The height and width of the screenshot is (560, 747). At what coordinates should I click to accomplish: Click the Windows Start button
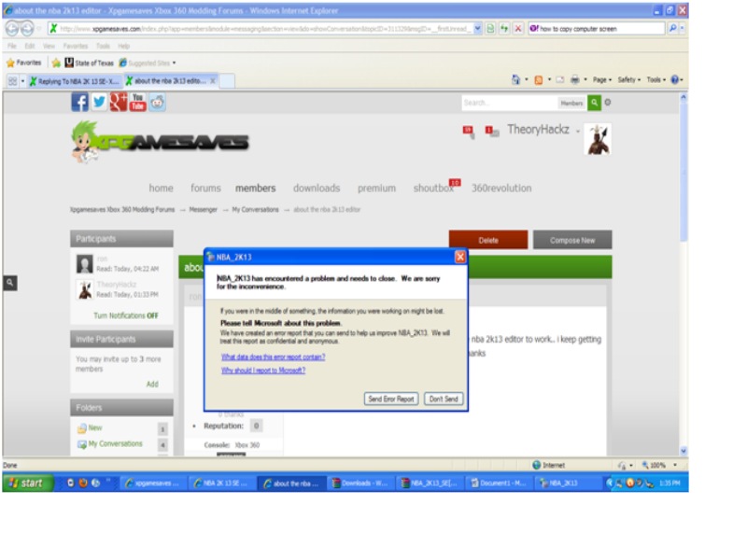pyautogui.click(x=27, y=483)
